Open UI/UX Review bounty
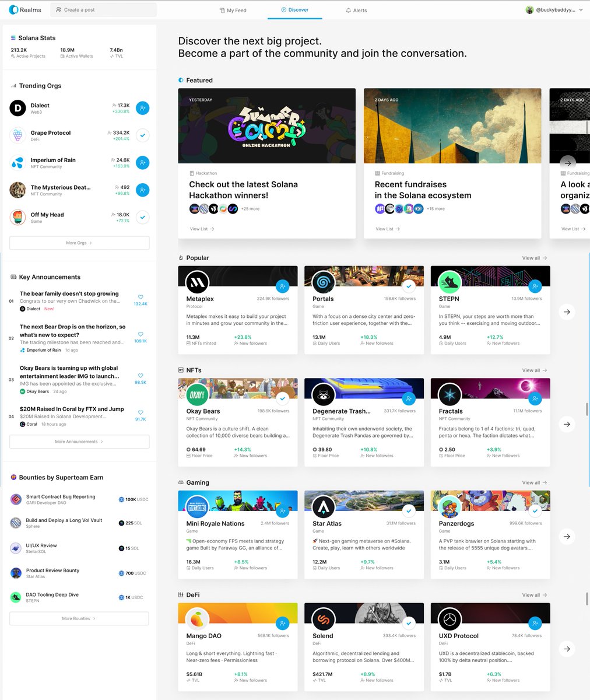Viewport: 590px width, 700px height. (x=79, y=548)
